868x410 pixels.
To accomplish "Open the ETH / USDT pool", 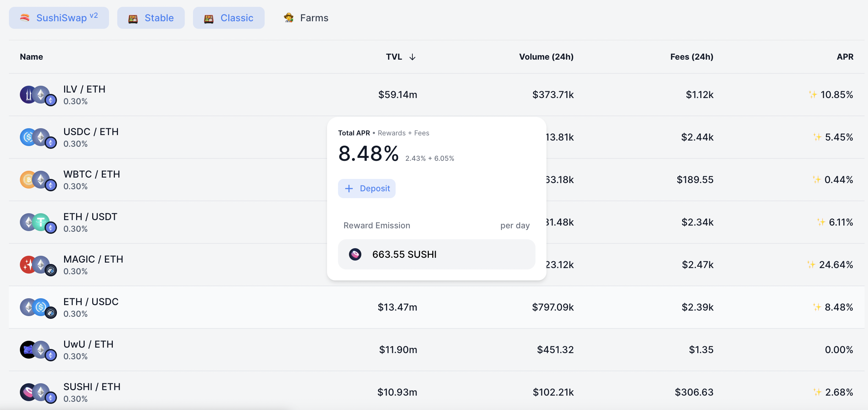I will coord(437,222).
